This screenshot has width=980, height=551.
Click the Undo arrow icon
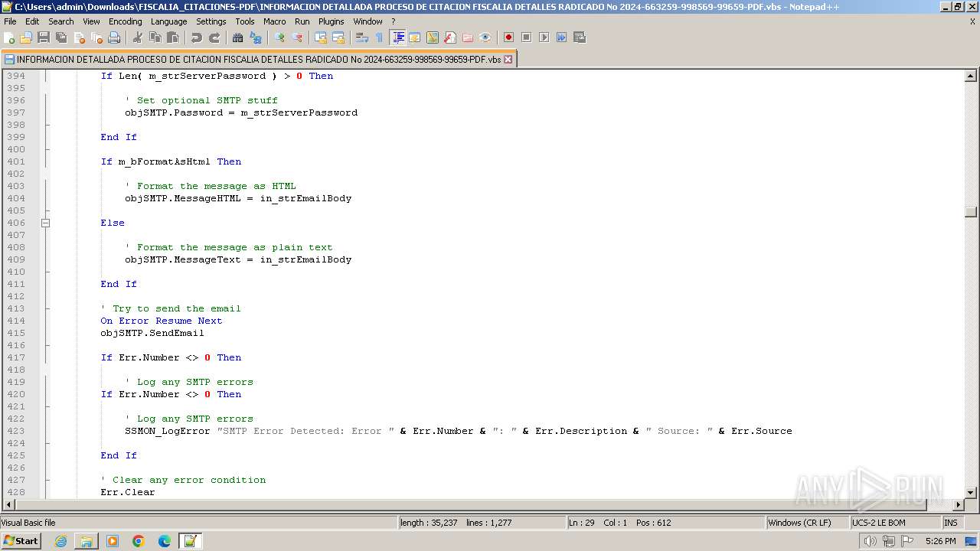click(x=197, y=37)
